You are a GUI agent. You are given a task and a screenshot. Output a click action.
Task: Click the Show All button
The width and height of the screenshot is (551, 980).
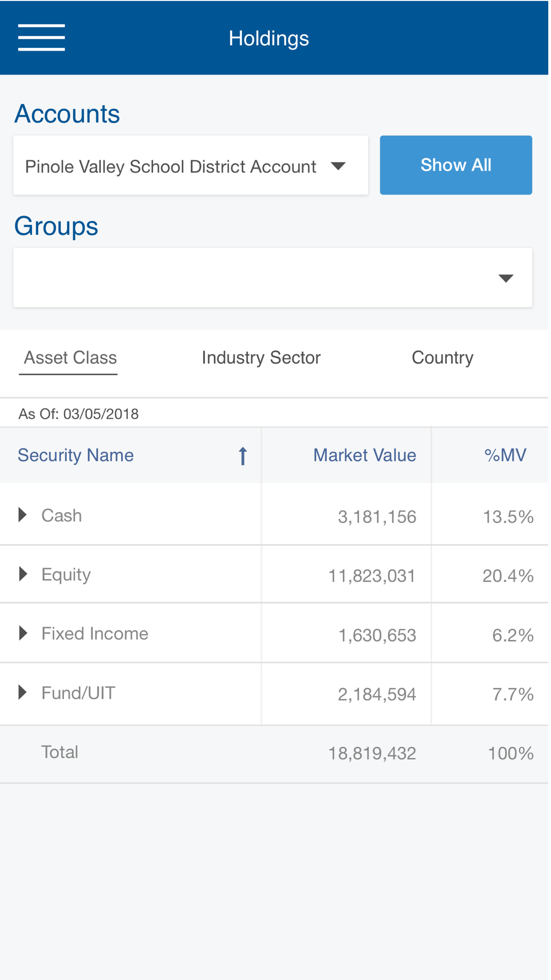(456, 165)
